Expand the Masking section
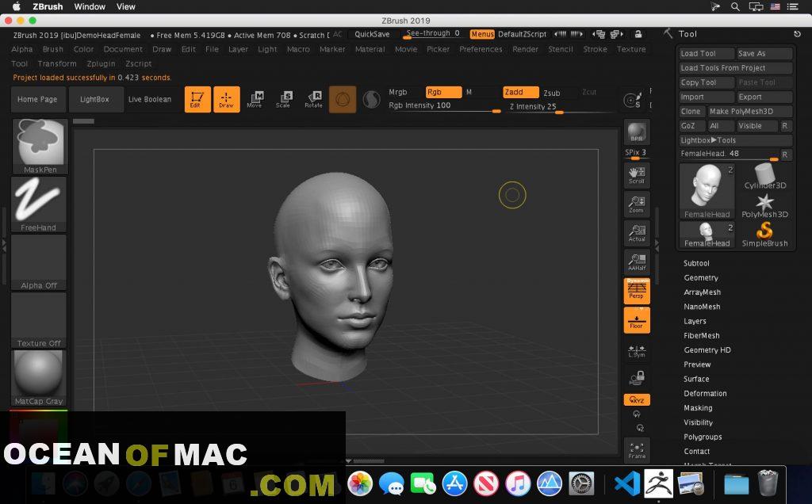The image size is (812, 504). 698,408
